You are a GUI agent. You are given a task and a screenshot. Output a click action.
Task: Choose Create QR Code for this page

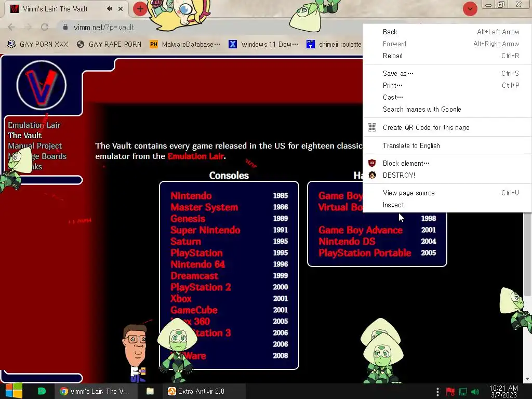point(447,128)
